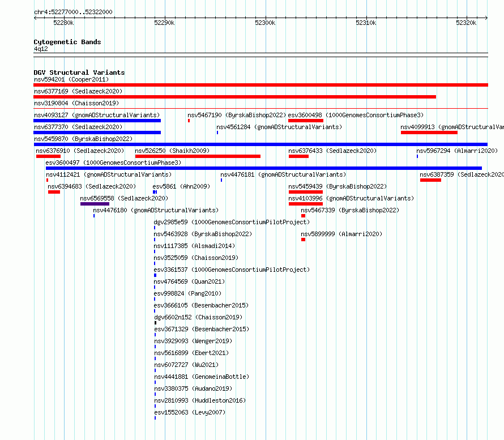Open nsv5967294 (Almarri2020) label
This screenshot has height=440, width=504.
tap(457, 151)
